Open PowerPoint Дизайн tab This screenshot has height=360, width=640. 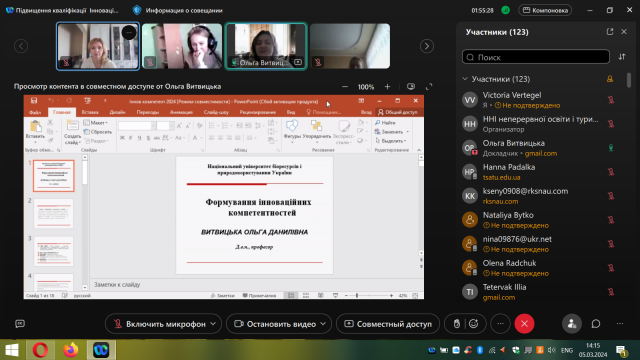[118, 112]
